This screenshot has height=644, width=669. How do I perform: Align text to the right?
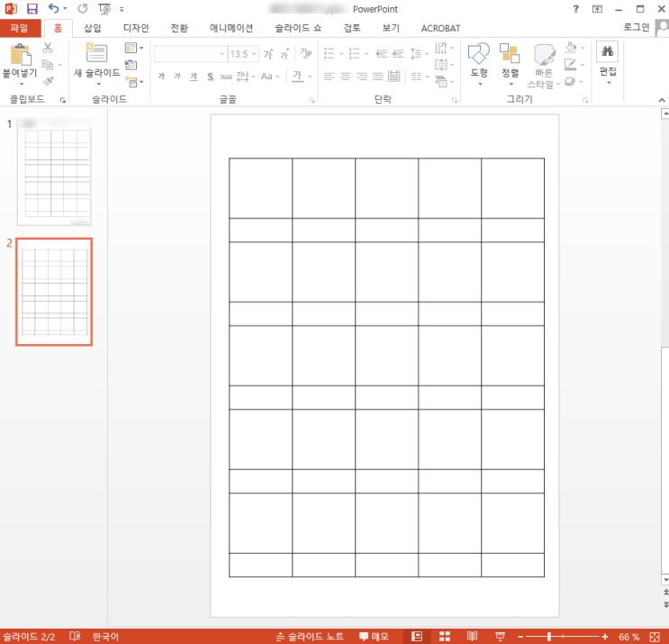pos(361,77)
